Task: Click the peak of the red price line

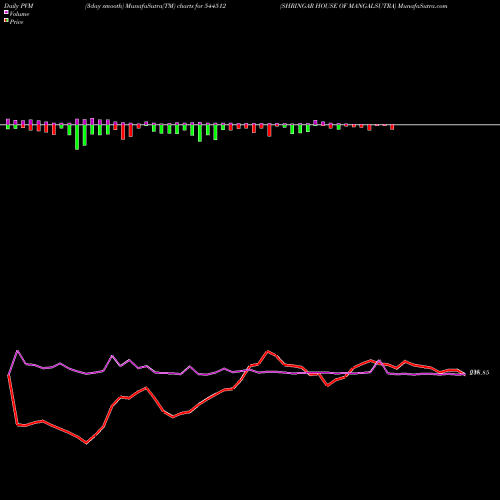Action: pyautogui.click(x=268, y=351)
